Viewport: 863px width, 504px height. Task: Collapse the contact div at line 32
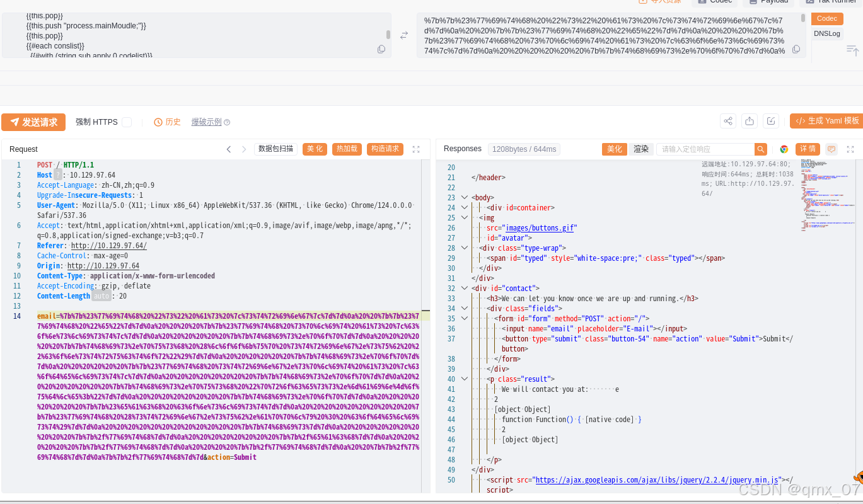tap(465, 289)
